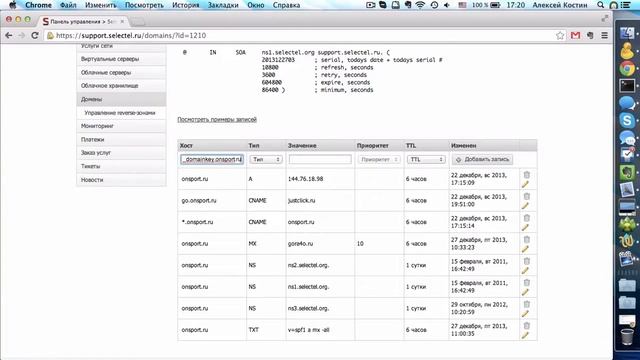Open the Справка menu
Screen dimensions: 640x360
pyautogui.click(x=286, y=5)
